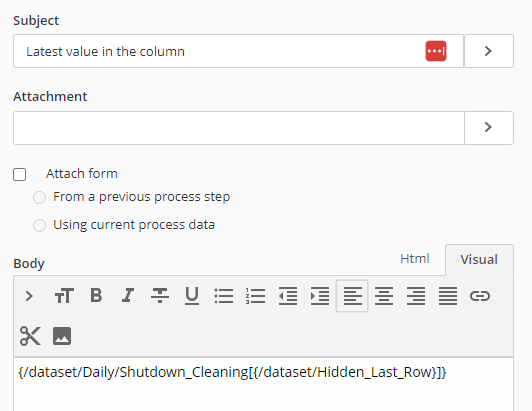The height and width of the screenshot is (411, 532).
Task: Click the scissors cut icon
Action: pos(30,336)
